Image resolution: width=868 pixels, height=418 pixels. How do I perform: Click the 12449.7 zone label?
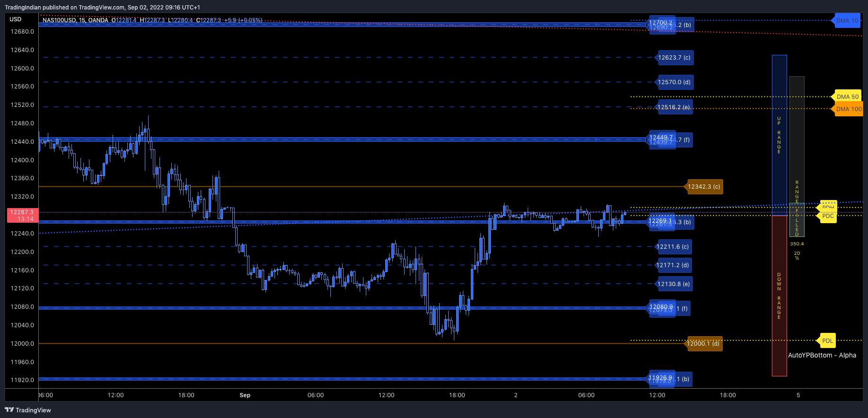(661, 138)
